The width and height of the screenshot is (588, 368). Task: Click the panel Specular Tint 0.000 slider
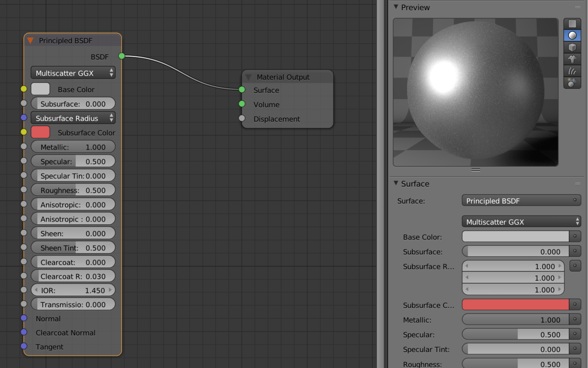(515, 349)
